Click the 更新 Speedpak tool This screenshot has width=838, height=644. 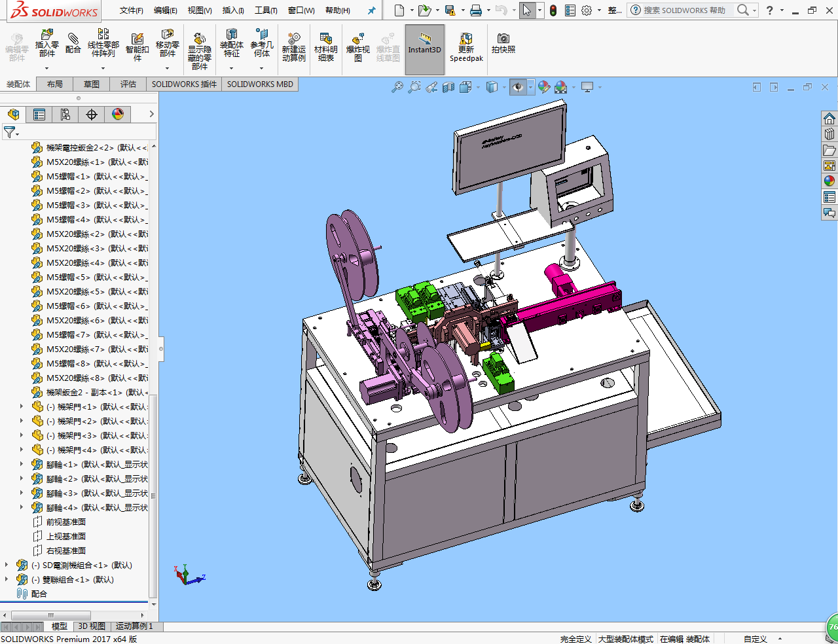point(466,47)
